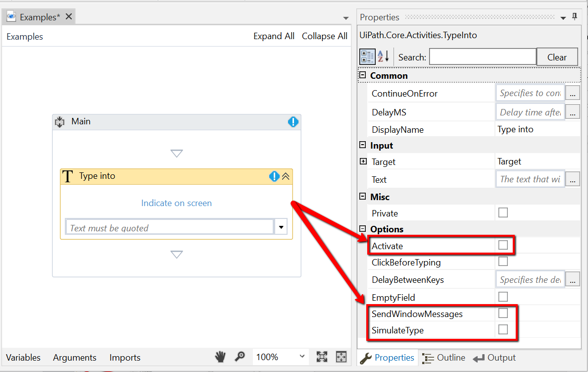Enable the SimulateType checkbox
The image size is (588, 372).
[x=503, y=329]
